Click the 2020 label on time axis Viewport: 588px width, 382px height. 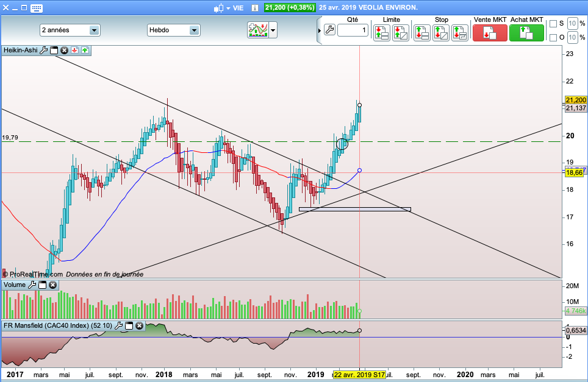pyautogui.click(x=465, y=375)
